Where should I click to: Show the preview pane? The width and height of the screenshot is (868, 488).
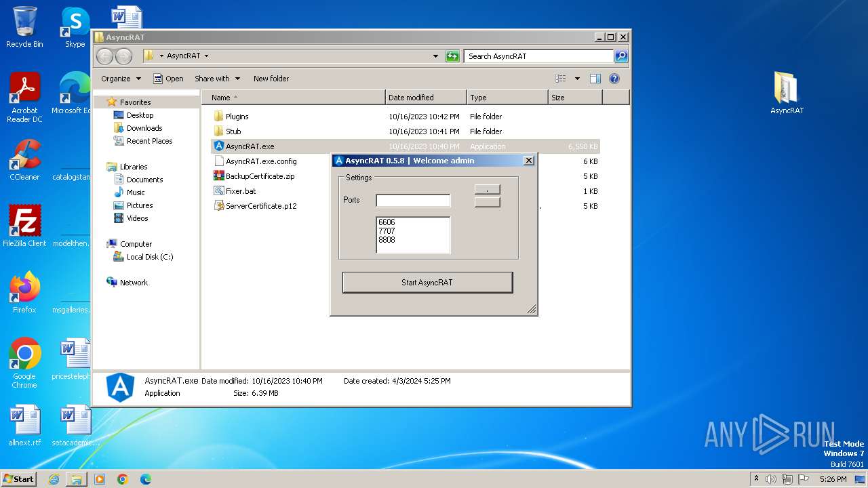pyautogui.click(x=595, y=79)
